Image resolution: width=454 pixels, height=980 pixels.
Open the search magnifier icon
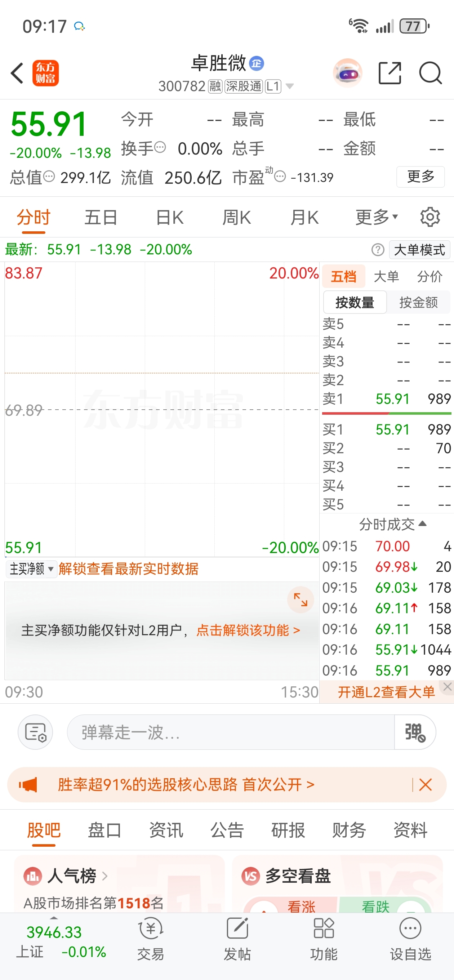coord(431,73)
